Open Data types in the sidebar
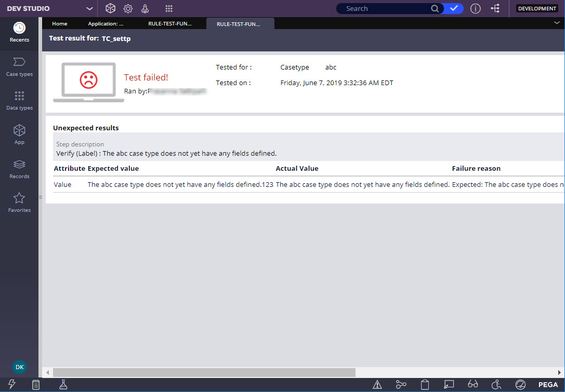 coord(19,100)
